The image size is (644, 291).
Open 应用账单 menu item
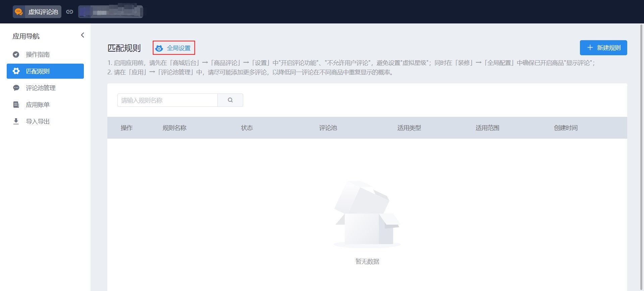45,104
